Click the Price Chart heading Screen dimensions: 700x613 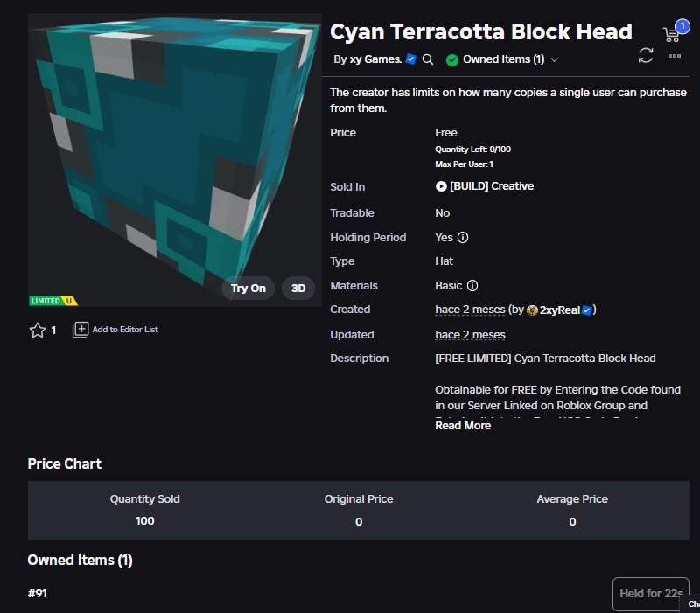click(64, 464)
